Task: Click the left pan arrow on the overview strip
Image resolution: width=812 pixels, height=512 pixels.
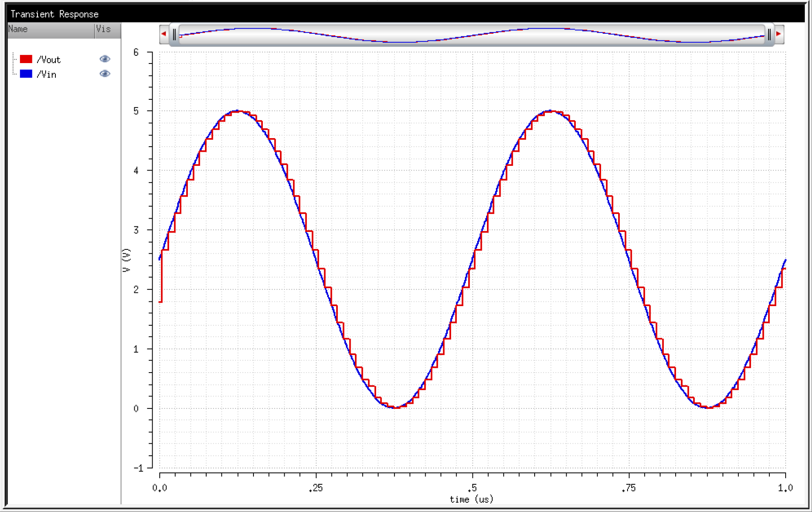Action: (164, 33)
